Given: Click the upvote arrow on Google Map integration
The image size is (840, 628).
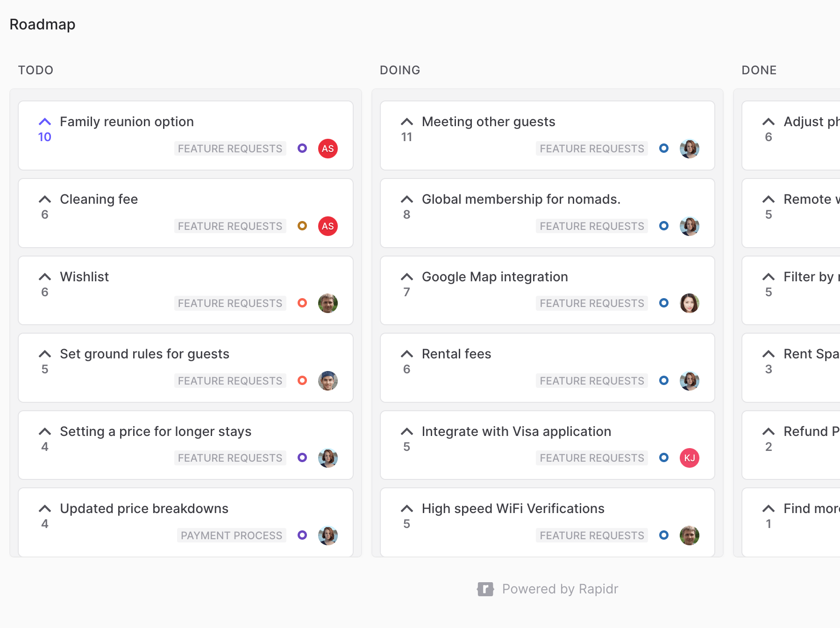Looking at the screenshot, I should click(x=407, y=277).
